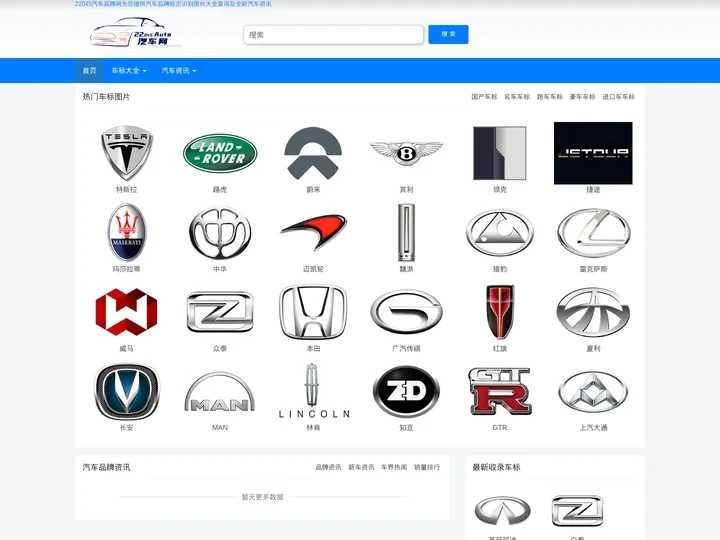Click the blue 搜索 button
Image resolution: width=720 pixels, height=540 pixels.
(448, 34)
